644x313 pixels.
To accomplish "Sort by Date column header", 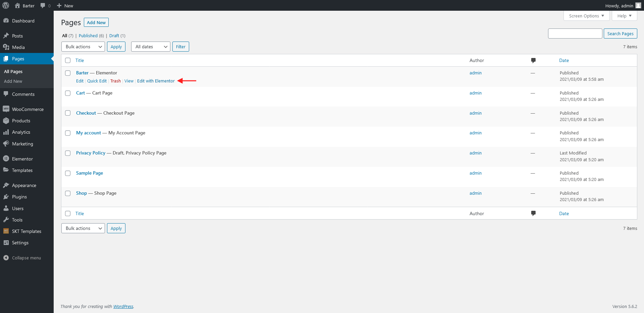I will [564, 60].
